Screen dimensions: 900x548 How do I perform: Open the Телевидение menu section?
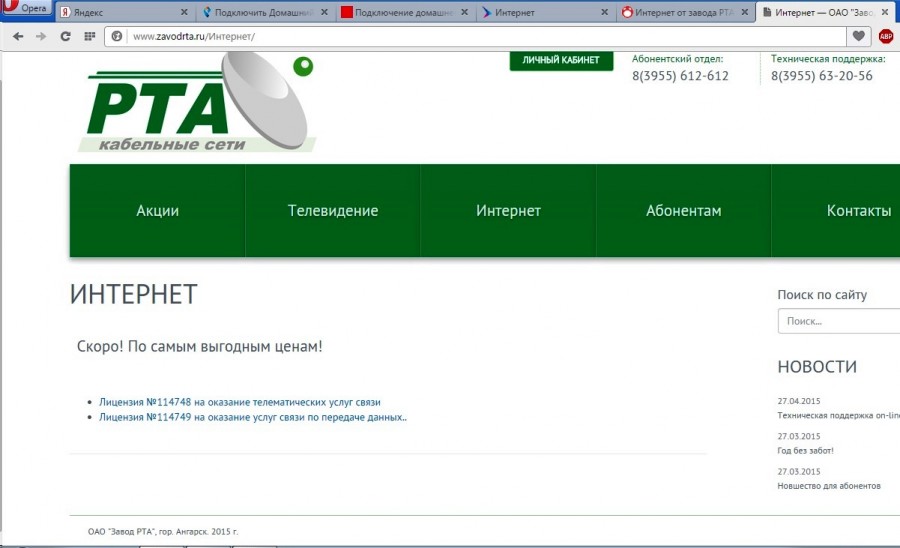(333, 211)
